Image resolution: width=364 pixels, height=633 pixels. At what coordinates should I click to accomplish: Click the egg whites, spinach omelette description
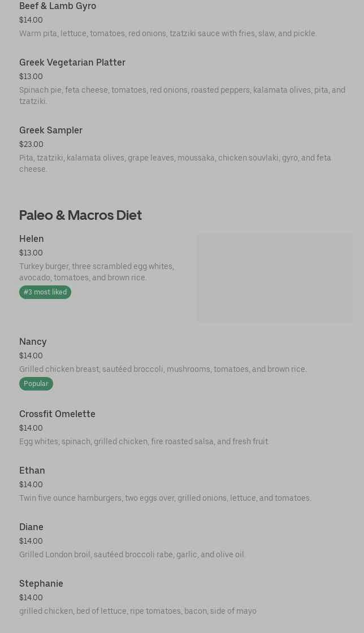coord(144,441)
